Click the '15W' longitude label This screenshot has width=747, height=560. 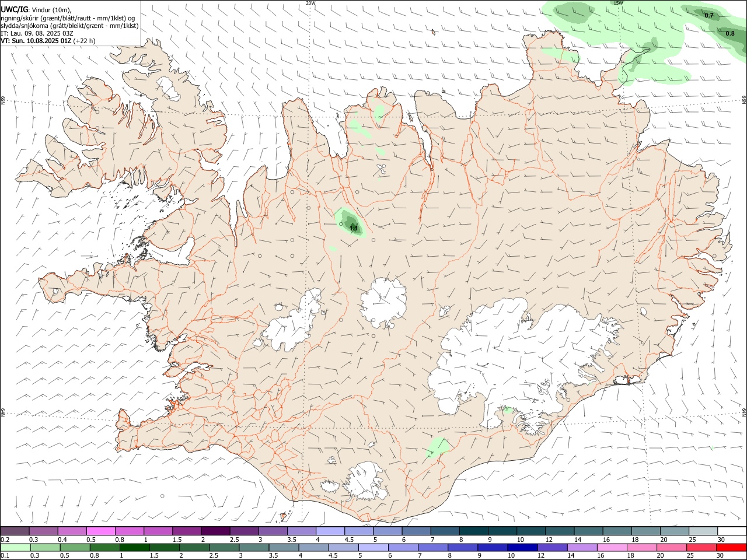coord(619,3)
